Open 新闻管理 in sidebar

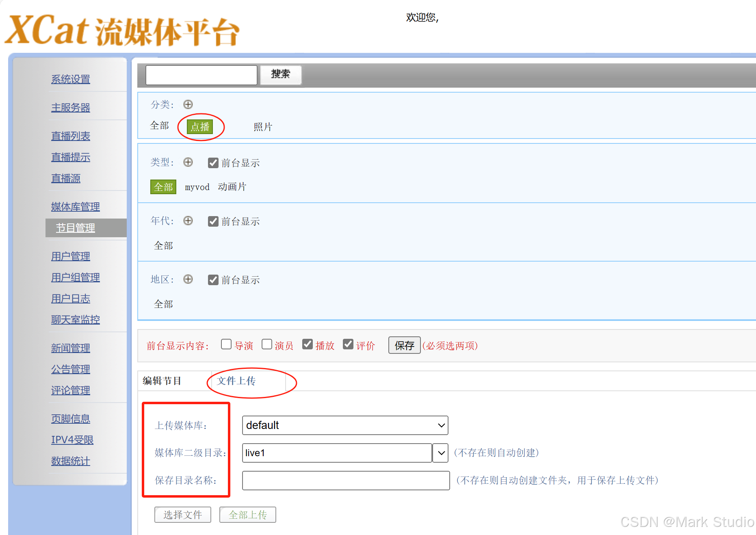point(71,348)
